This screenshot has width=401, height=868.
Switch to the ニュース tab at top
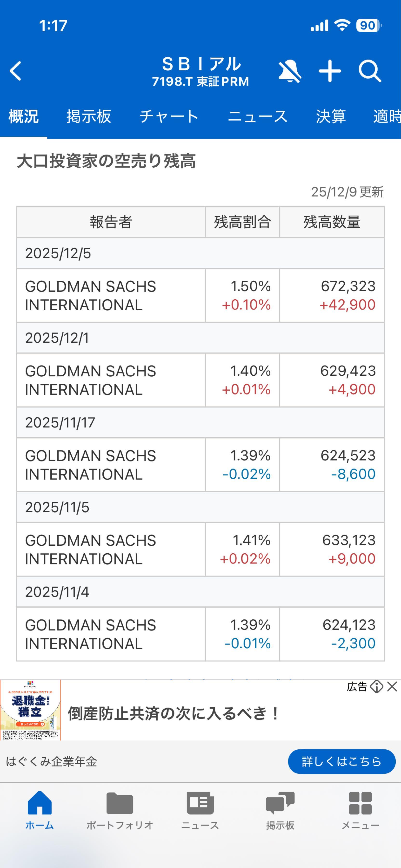click(x=258, y=117)
